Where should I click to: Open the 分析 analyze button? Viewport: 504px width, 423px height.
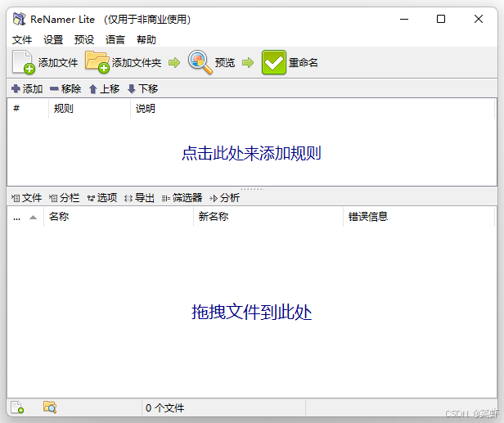[224, 198]
